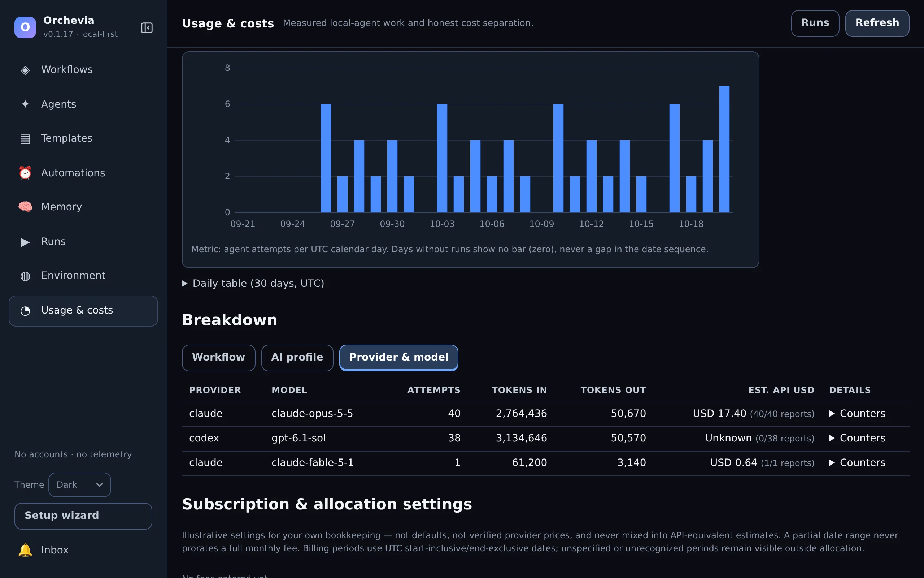The width and height of the screenshot is (924, 578).
Task: Click the Runs play icon in sidebar
Action: click(x=25, y=242)
